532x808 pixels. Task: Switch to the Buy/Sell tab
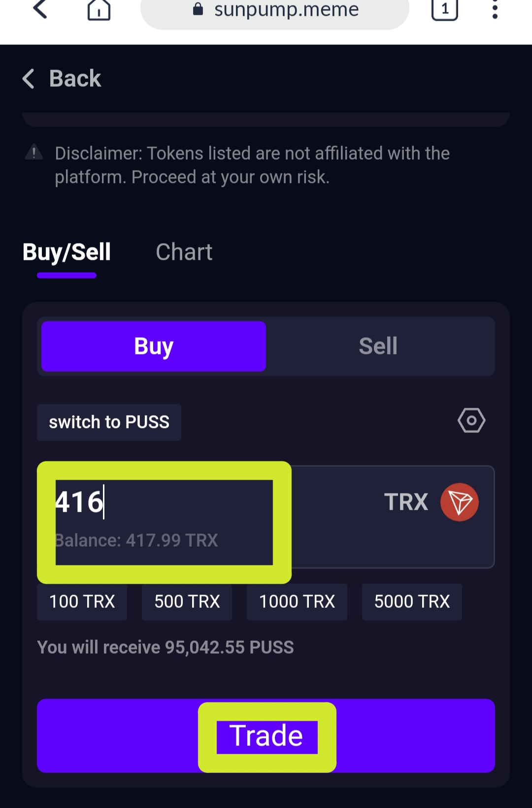pyautogui.click(x=66, y=252)
